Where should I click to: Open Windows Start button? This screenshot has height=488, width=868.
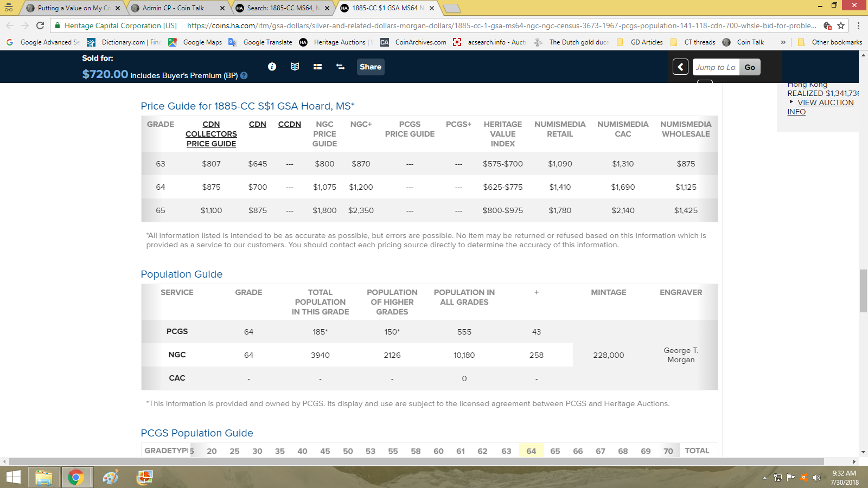(14, 477)
